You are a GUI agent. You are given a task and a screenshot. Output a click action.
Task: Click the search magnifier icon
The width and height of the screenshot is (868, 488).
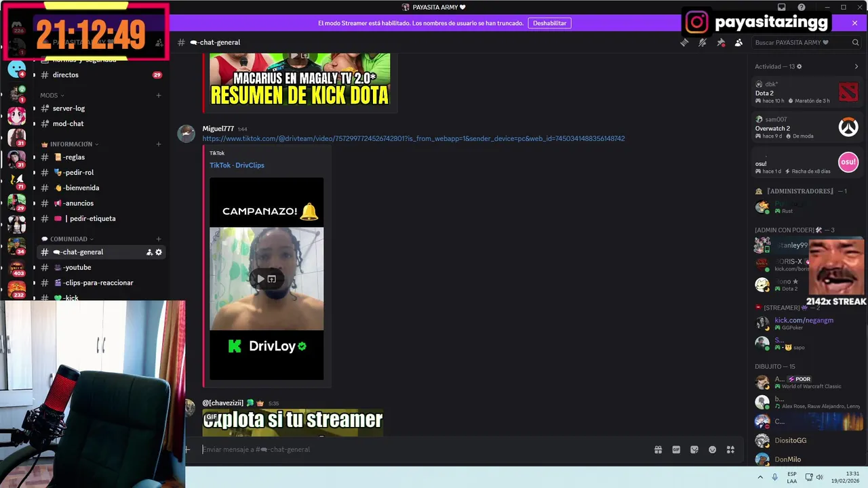[x=855, y=42]
